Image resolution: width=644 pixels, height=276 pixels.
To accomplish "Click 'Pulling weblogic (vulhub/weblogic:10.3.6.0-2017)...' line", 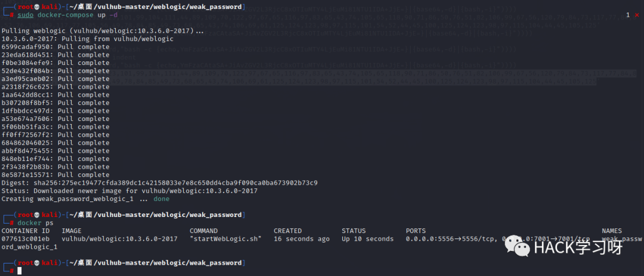I will pyautogui.click(x=103, y=31).
